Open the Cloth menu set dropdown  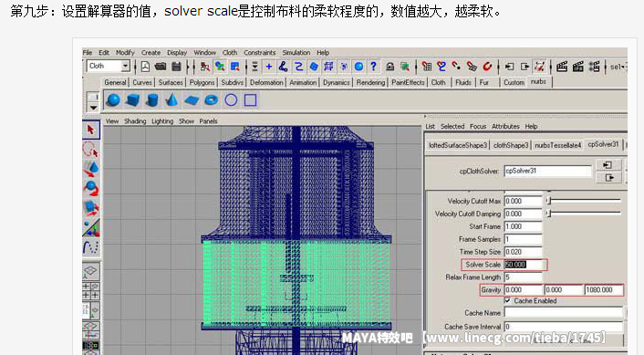click(x=125, y=66)
